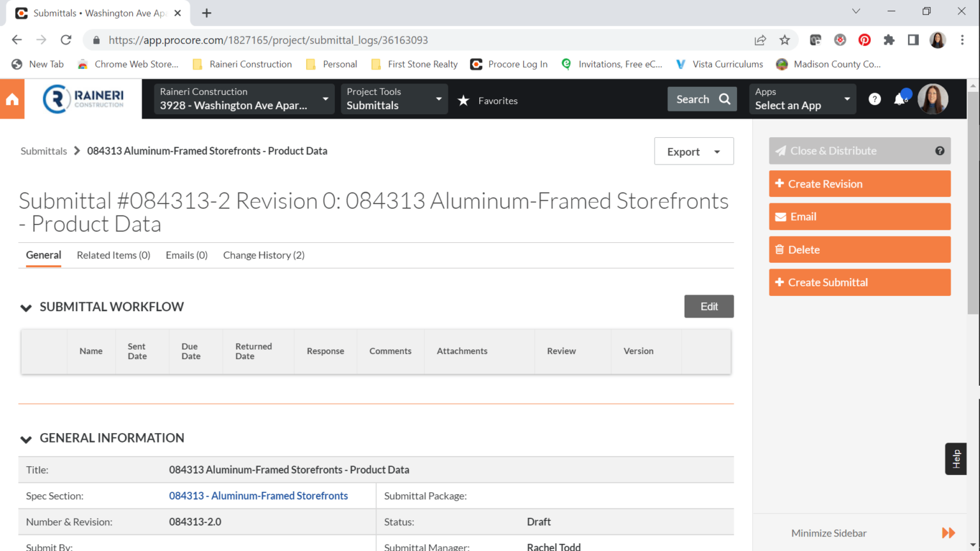The height and width of the screenshot is (551, 980).
Task: Edit the submittal workflow
Action: (x=709, y=306)
